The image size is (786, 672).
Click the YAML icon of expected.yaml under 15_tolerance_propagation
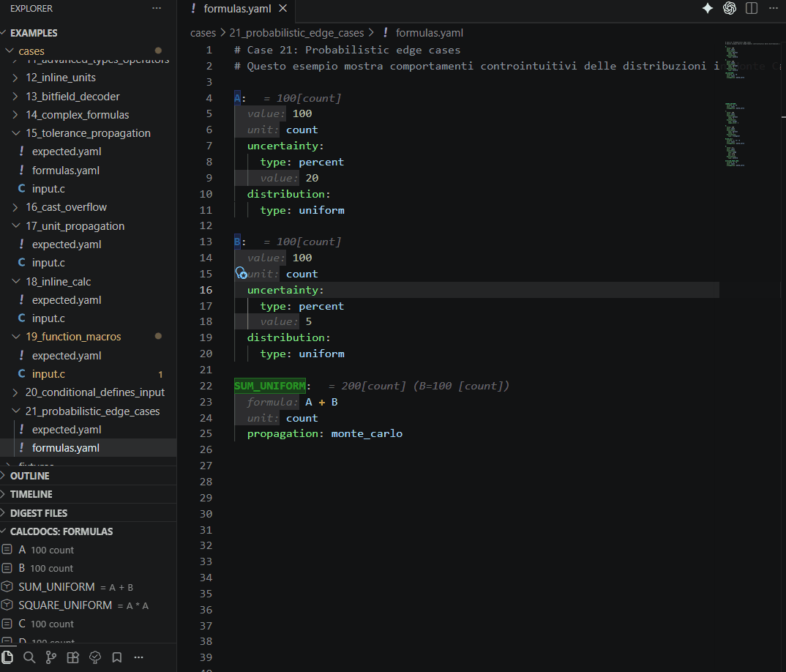(21, 151)
